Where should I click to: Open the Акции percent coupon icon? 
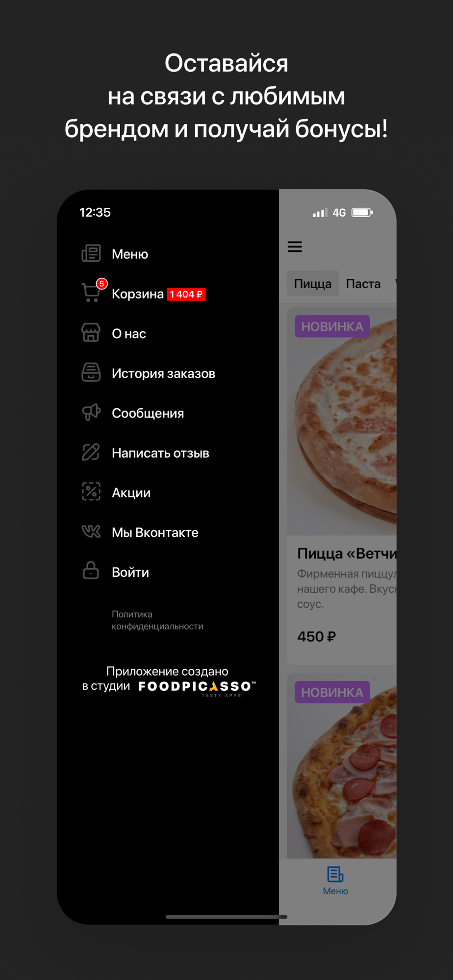(91, 492)
